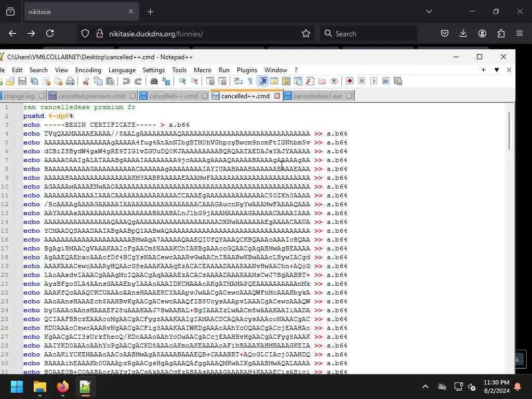Click the plus new-document button in menu bar
This screenshot has width=532, height=399.
coord(483,70)
